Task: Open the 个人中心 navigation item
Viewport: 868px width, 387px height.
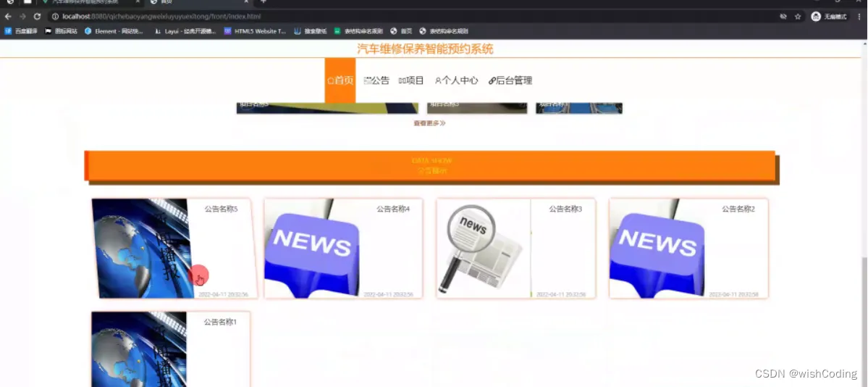Action: 456,80
